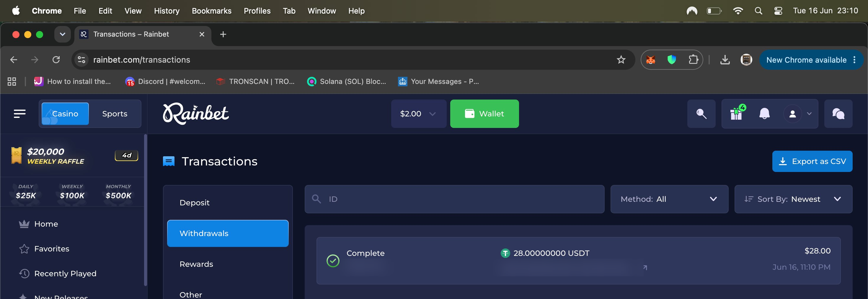
Task: Click the green Wallet button
Action: click(484, 113)
